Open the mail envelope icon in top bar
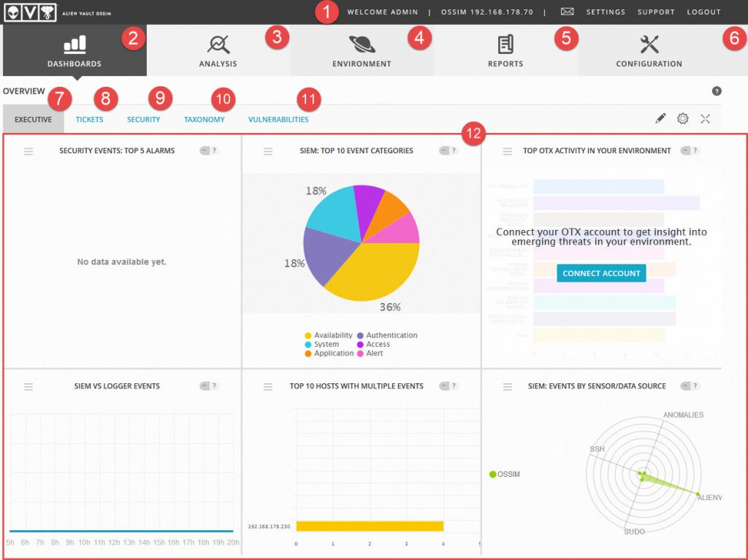Screen dimensions: 748x560 (x=567, y=12)
